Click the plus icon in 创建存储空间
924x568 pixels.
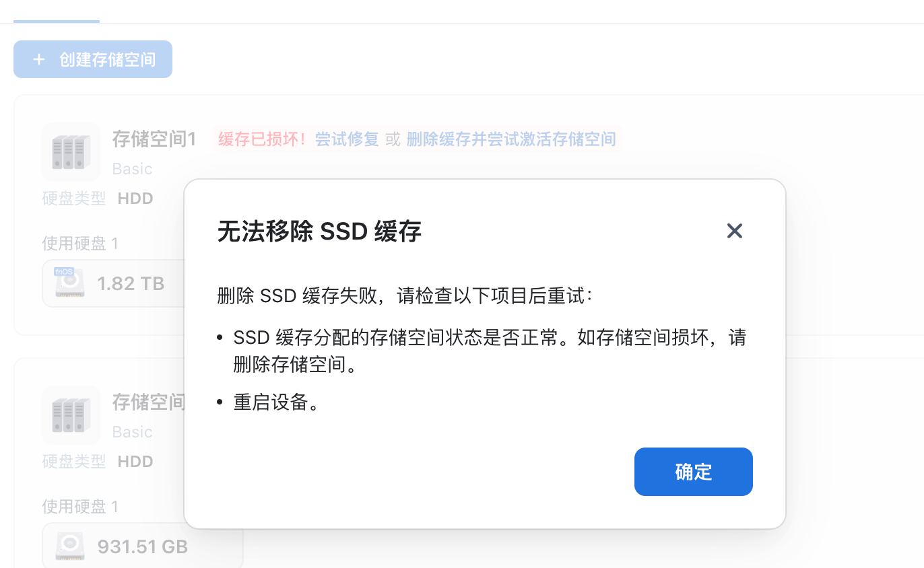click(x=39, y=59)
